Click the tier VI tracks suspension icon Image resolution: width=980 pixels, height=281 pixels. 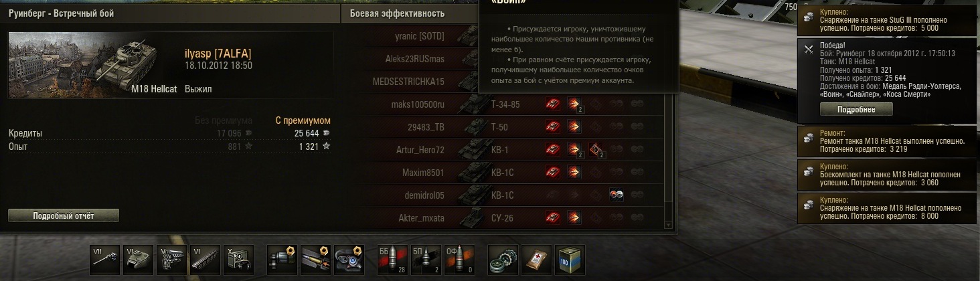(x=206, y=258)
